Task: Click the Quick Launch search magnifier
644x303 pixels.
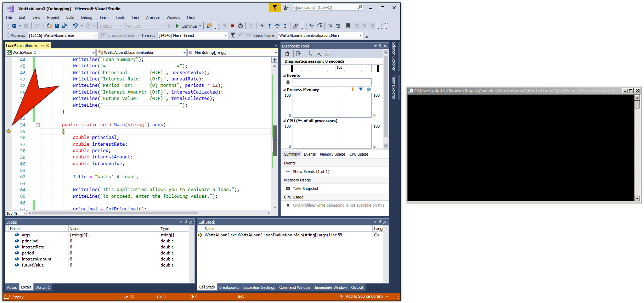Action: click(360, 7)
